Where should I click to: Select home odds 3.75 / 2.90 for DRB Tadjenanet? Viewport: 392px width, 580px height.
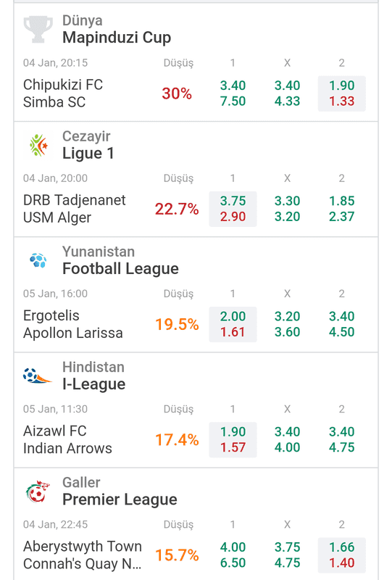pyautogui.click(x=233, y=209)
